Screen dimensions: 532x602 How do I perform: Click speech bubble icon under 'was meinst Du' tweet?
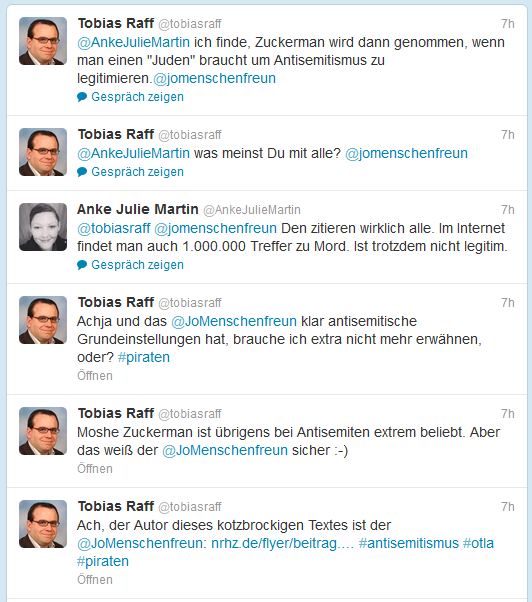click(x=82, y=172)
